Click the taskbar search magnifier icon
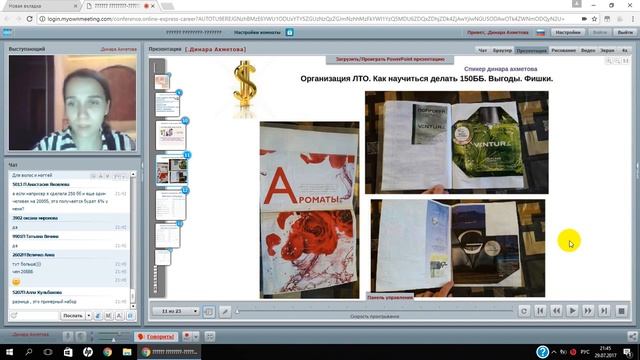 [29, 352]
